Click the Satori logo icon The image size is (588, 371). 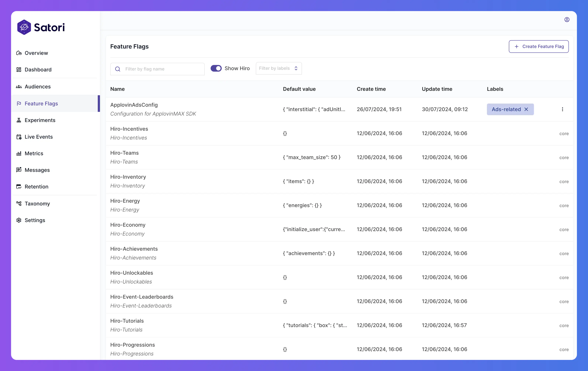pyautogui.click(x=24, y=27)
